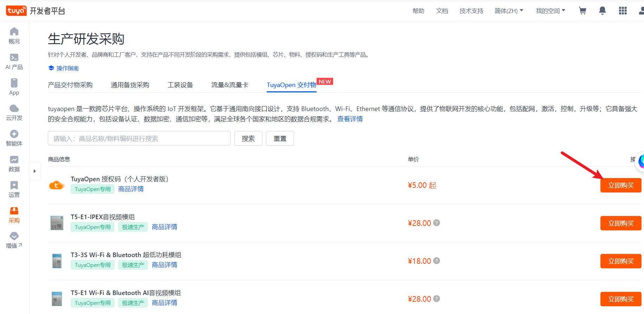Viewport: 644px width, 314px height.
Task: Expand the 简体(ZH) language dropdown
Action: (509, 11)
